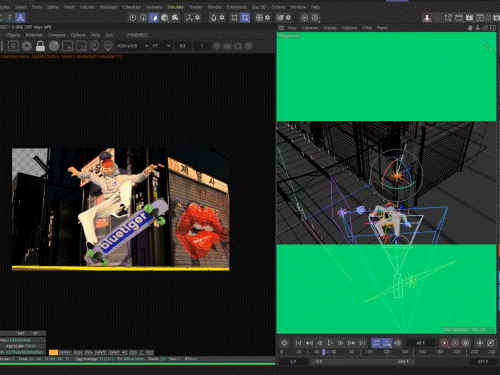Click the 377 F project end field
500x375 pixels.
(x=483, y=362)
